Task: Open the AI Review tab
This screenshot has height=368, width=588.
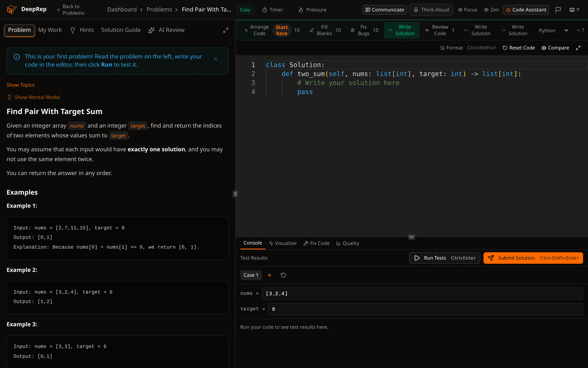Action: 166,30
